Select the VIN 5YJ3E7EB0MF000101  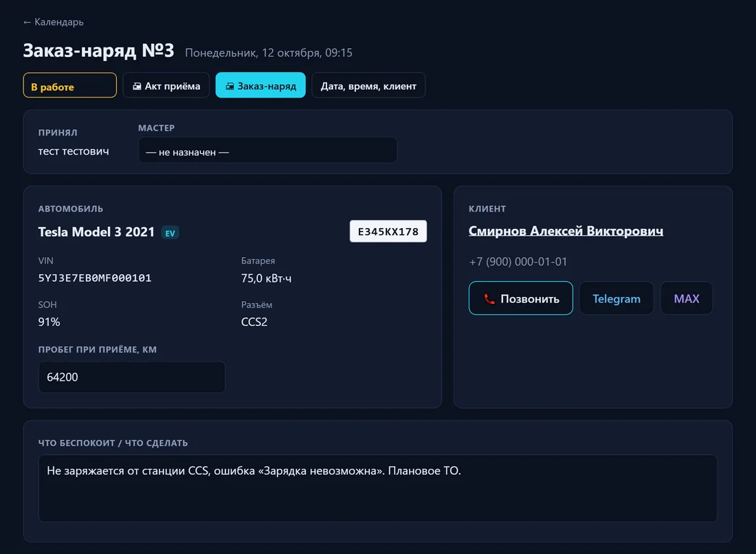95,278
